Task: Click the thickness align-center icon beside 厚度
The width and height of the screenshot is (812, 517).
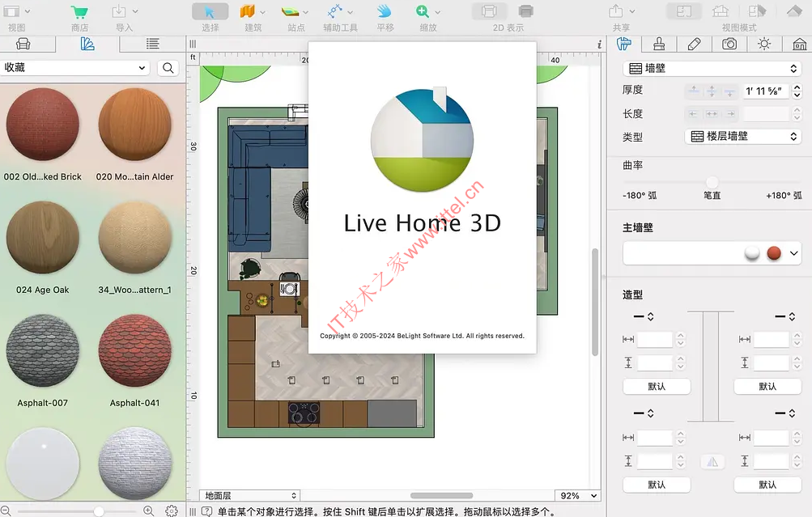Action: pos(712,91)
